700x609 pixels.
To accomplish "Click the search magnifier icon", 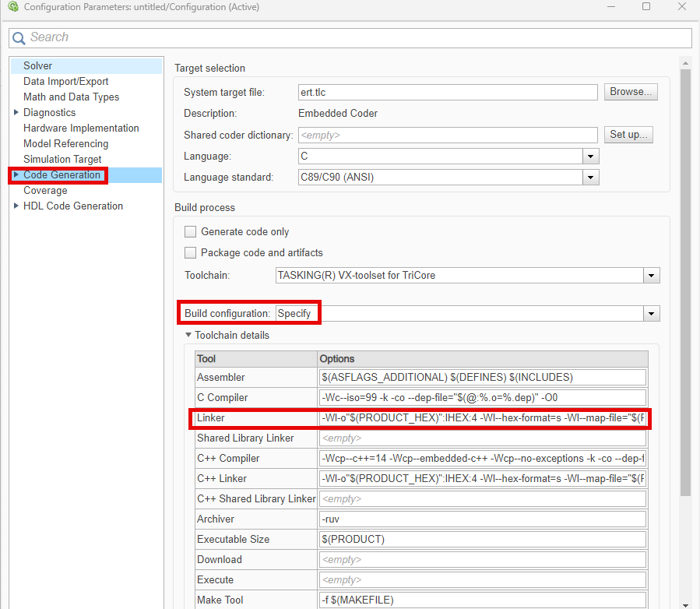I will point(18,37).
